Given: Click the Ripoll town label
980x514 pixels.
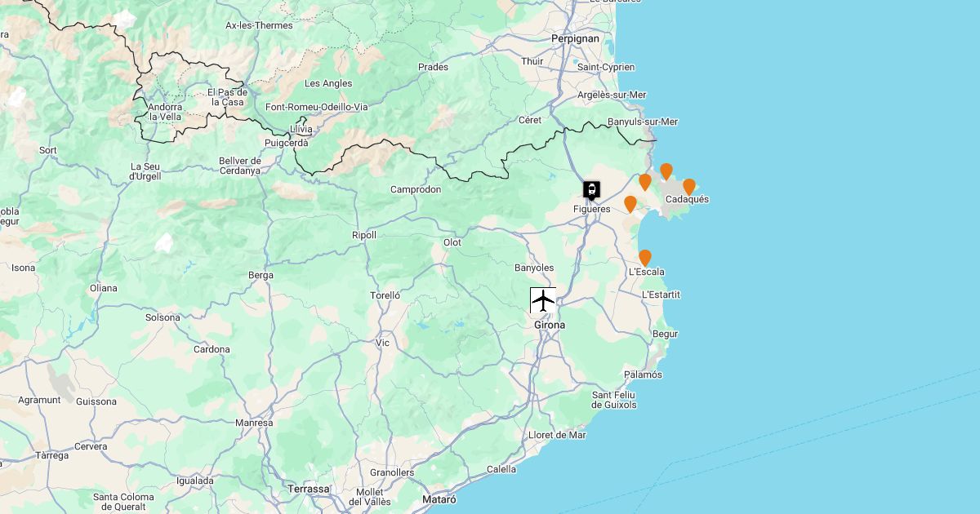Looking at the screenshot, I should click(x=364, y=235).
